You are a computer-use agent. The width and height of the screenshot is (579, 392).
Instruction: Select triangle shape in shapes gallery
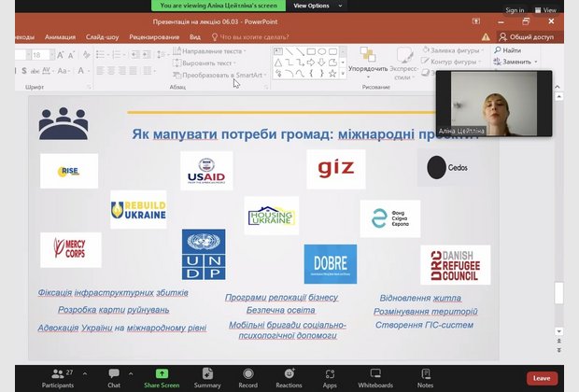pos(278,63)
